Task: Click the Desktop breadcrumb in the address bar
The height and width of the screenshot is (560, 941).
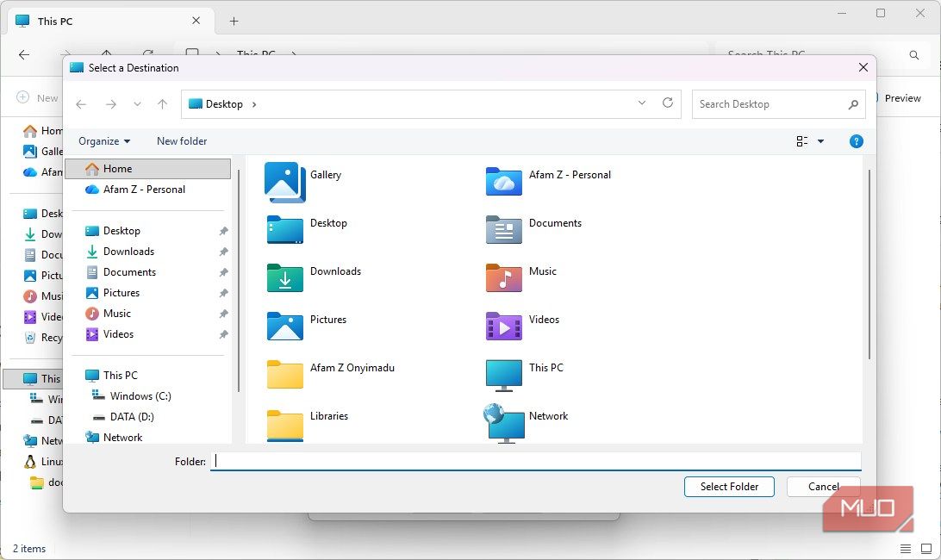Action: point(224,104)
